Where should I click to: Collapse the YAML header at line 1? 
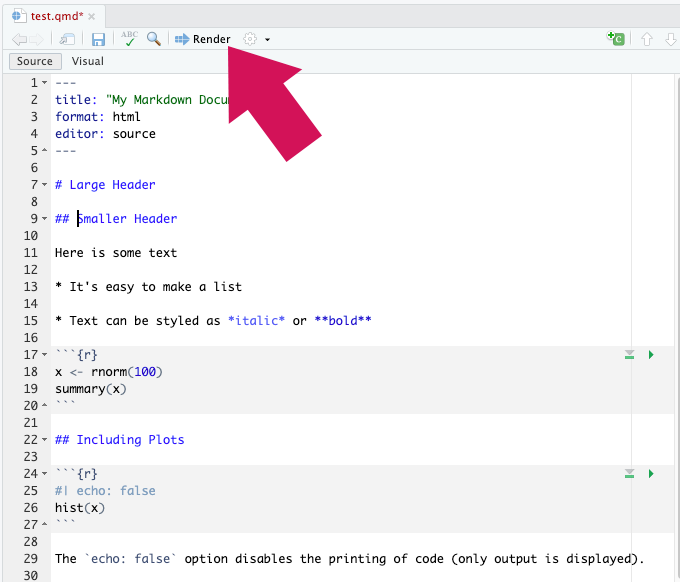tap(45, 83)
